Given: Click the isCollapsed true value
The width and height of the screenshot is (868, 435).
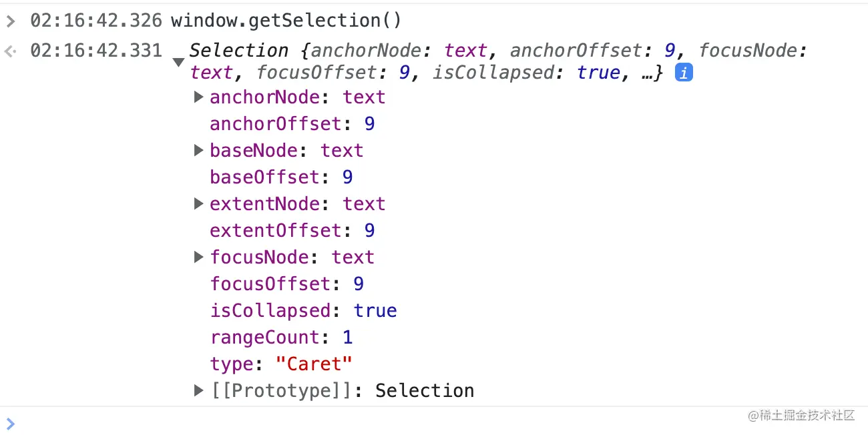Looking at the screenshot, I should (375, 311).
